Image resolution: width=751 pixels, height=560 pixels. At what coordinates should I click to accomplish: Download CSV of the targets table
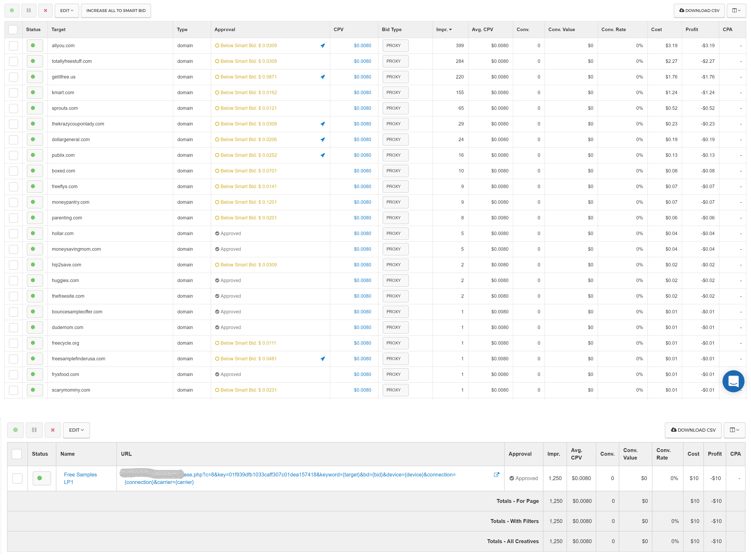(699, 11)
